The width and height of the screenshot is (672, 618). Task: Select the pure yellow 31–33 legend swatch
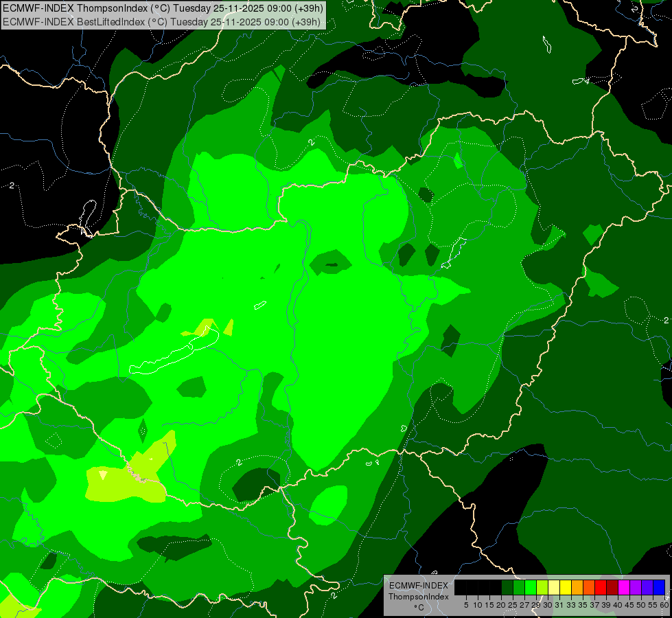tap(566, 587)
